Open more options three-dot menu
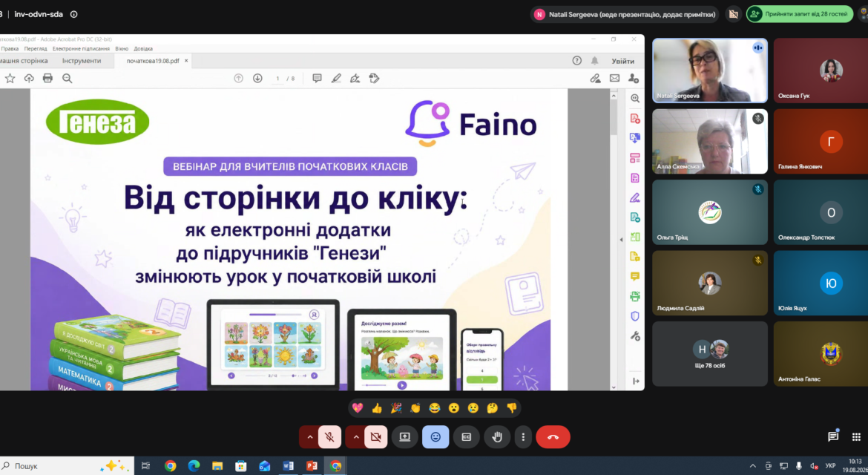Screen dimensions: 868x475 point(523,437)
